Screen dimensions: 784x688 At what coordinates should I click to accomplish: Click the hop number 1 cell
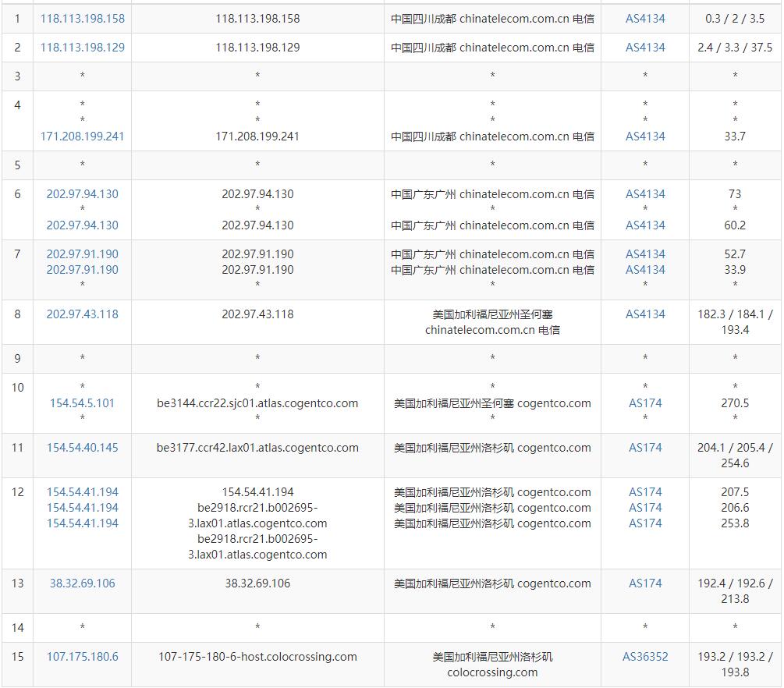(17, 19)
